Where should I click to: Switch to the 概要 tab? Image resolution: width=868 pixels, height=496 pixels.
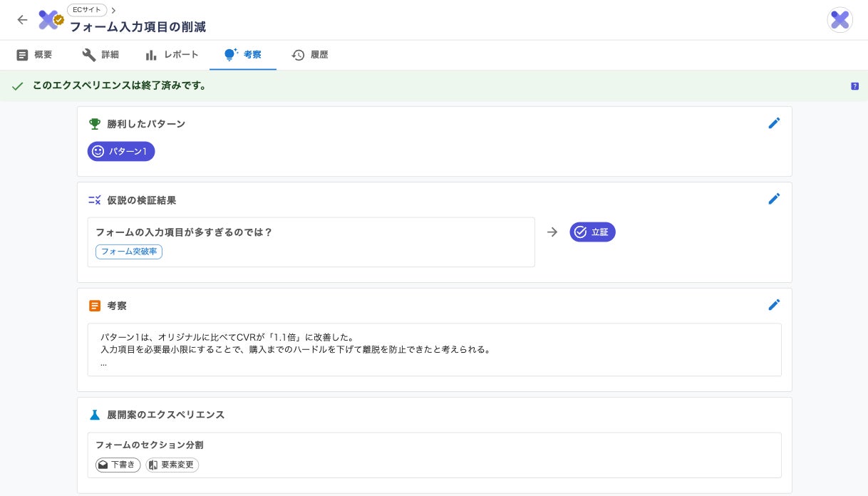coord(33,55)
